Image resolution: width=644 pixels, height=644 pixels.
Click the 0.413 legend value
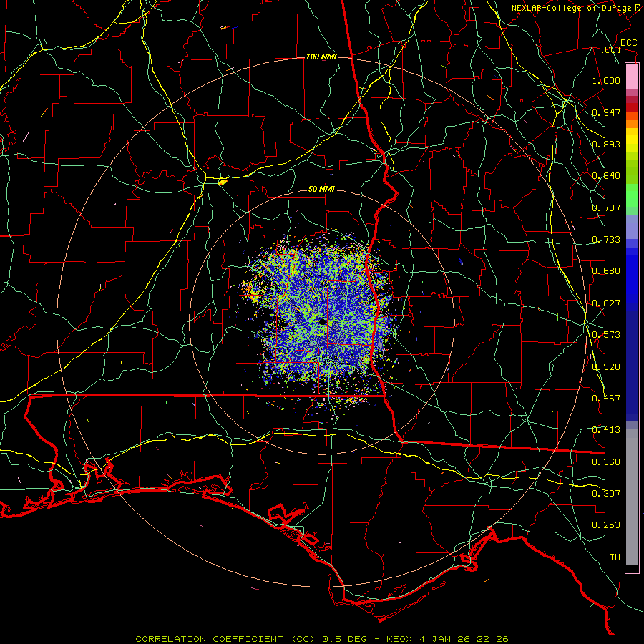click(x=606, y=430)
